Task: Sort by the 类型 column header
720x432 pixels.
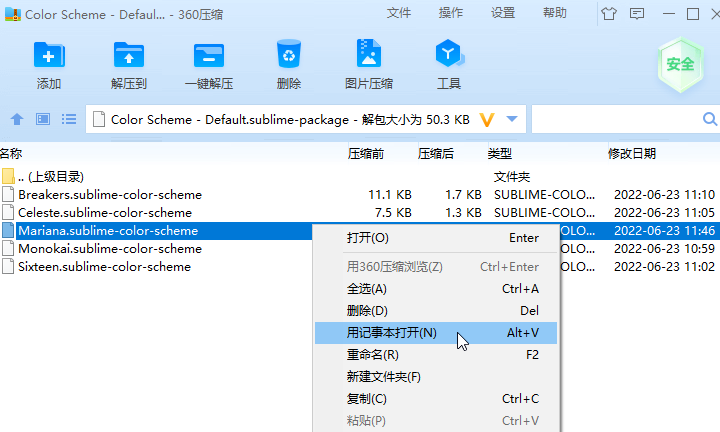Action: [x=500, y=153]
